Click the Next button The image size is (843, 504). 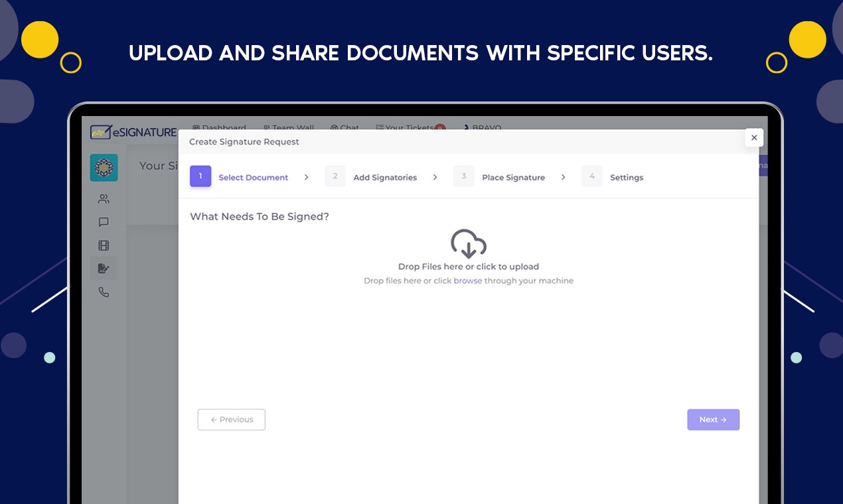click(714, 420)
